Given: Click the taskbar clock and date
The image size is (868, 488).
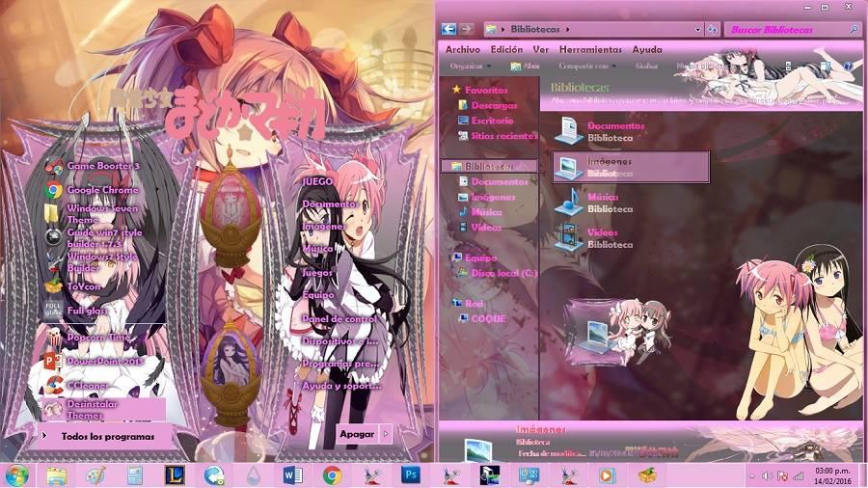Looking at the screenshot, I should tap(832, 475).
